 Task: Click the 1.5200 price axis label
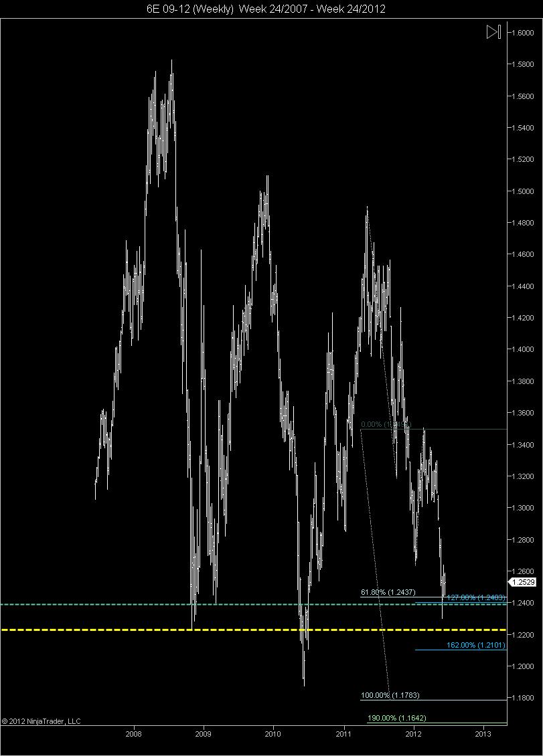click(523, 159)
